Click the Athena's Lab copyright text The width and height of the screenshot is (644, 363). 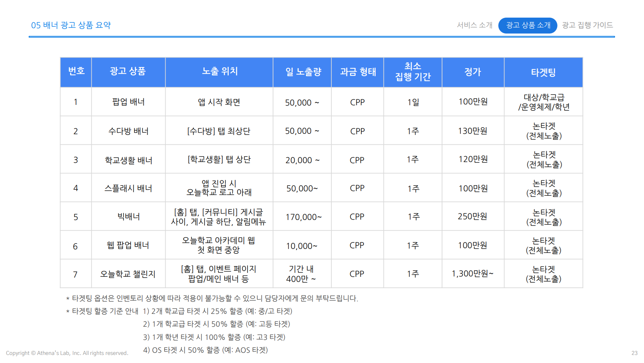[x=67, y=353]
